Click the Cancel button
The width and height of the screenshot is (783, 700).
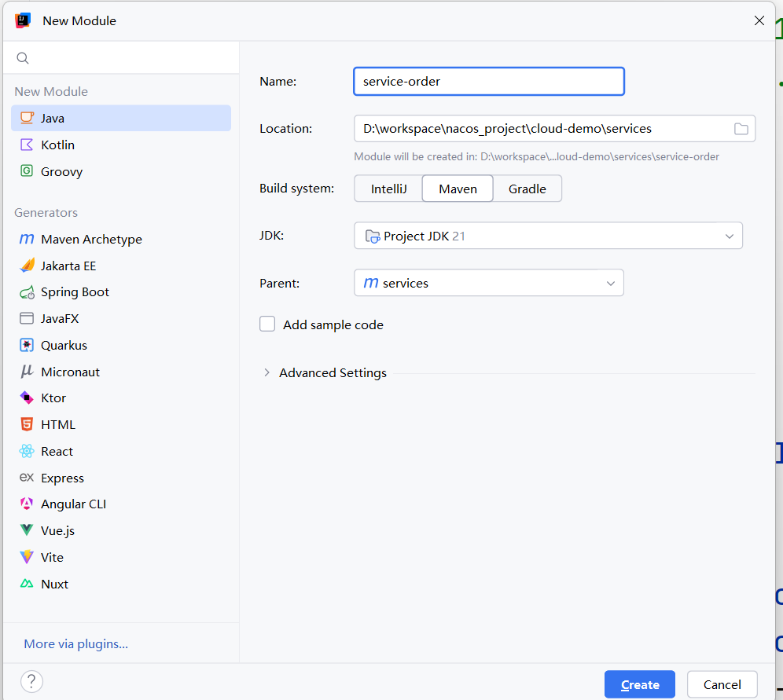[722, 684]
